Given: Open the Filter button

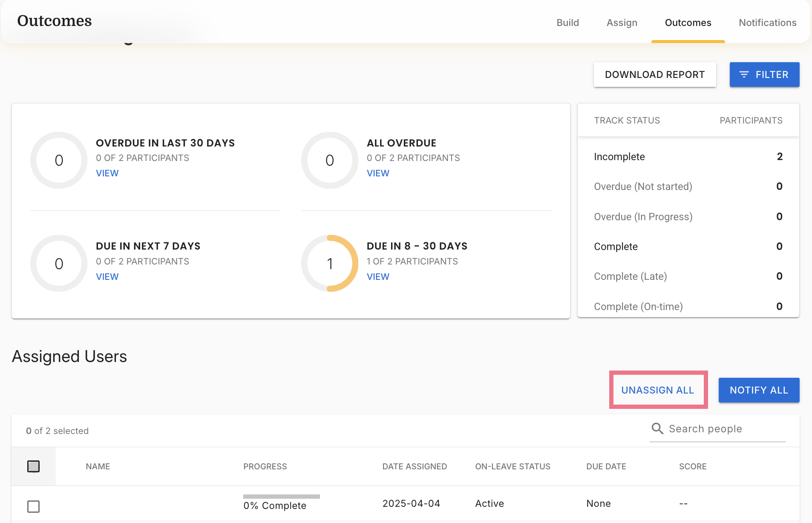Looking at the screenshot, I should point(764,75).
